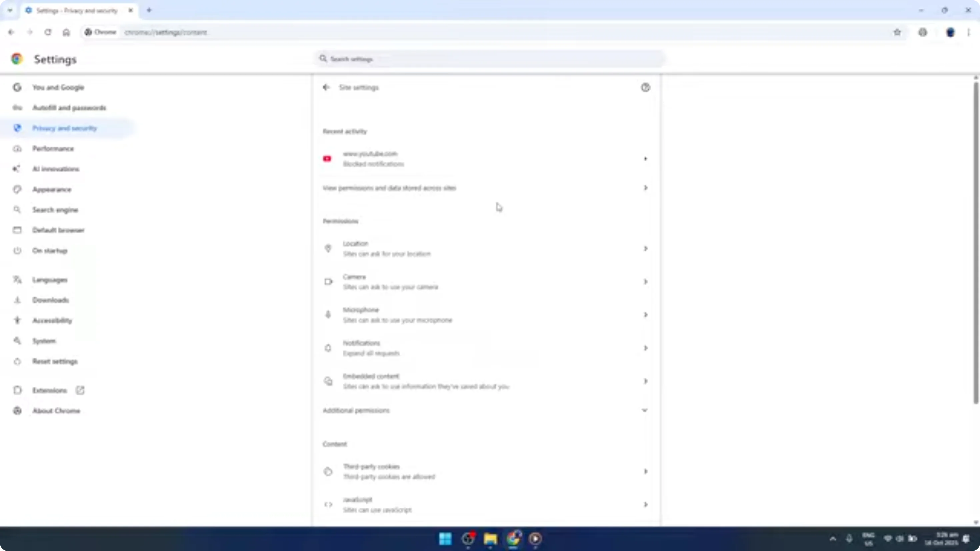Image resolution: width=980 pixels, height=551 pixels.
Task: Expand the Notifications permission row
Action: [645, 347]
